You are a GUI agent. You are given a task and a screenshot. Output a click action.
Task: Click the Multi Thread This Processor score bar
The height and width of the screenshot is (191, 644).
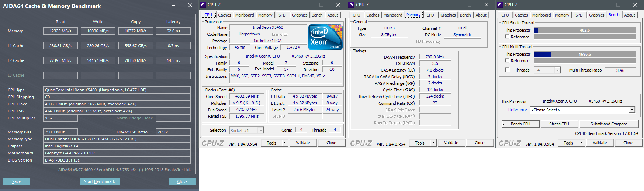(585, 54)
